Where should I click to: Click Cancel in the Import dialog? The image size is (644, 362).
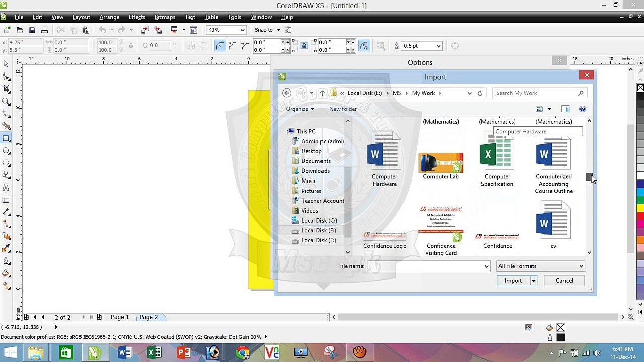(x=565, y=281)
